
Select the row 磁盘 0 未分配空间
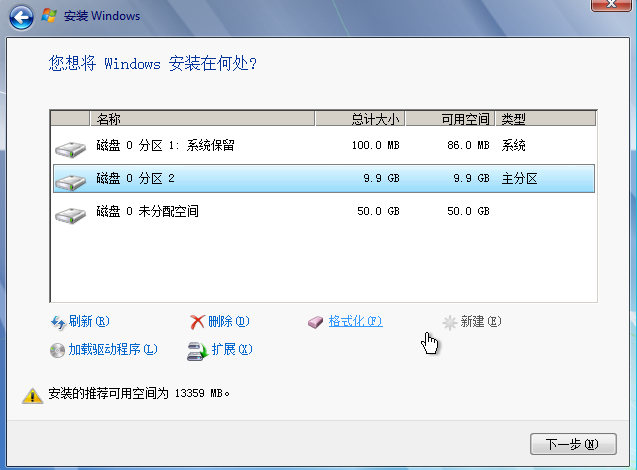tap(324, 211)
